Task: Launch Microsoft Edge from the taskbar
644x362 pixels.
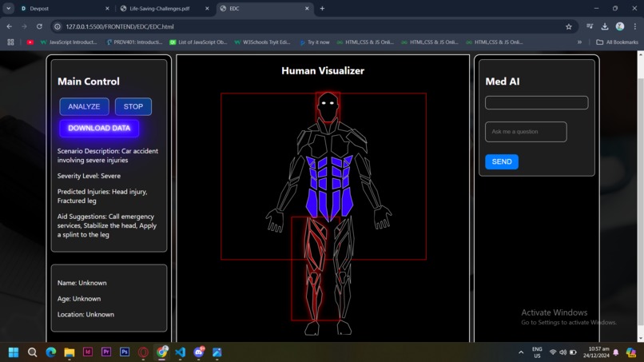Action: tap(51, 352)
